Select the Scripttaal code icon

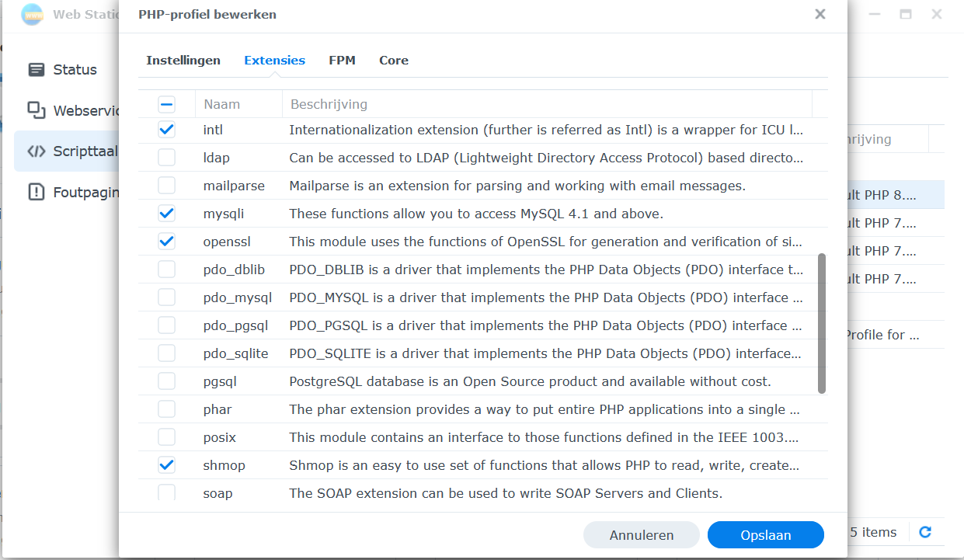click(x=37, y=151)
